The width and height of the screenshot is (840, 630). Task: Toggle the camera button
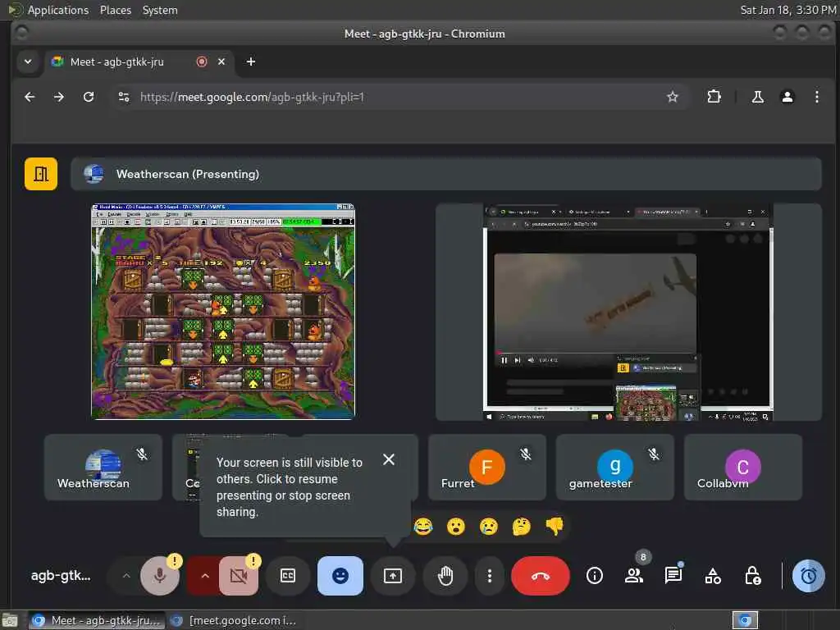[239, 576]
